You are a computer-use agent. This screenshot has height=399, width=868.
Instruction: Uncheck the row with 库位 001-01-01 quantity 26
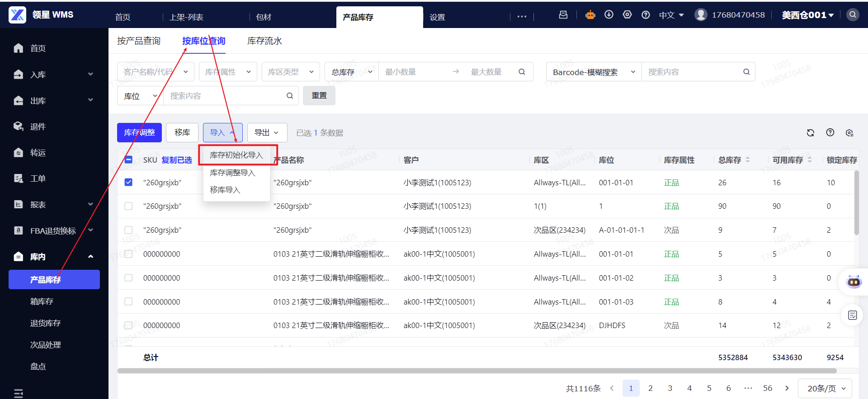tap(128, 182)
